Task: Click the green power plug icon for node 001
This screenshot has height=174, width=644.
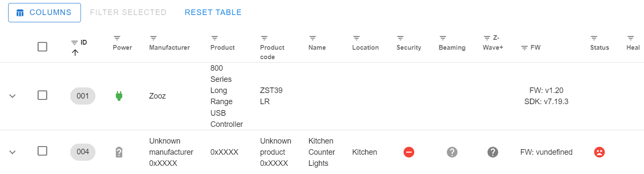Action: [x=119, y=96]
